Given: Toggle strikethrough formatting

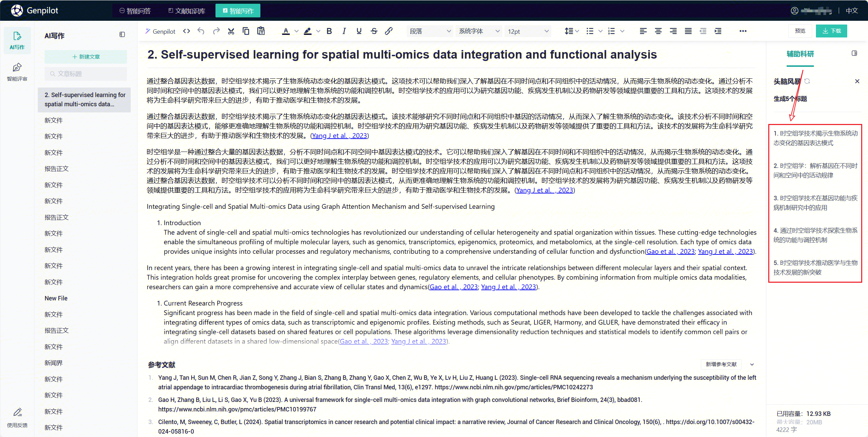Looking at the screenshot, I should tap(374, 31).
